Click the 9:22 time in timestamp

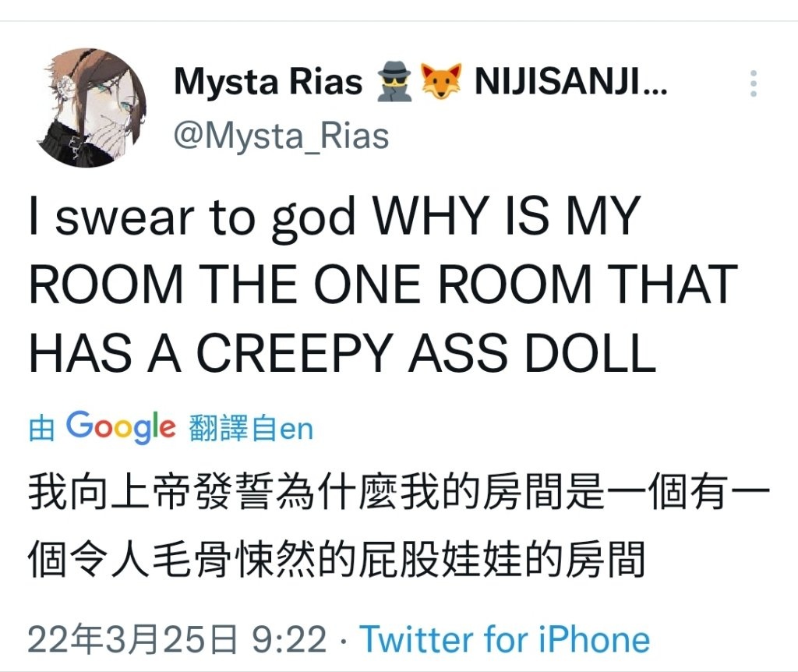290,639
